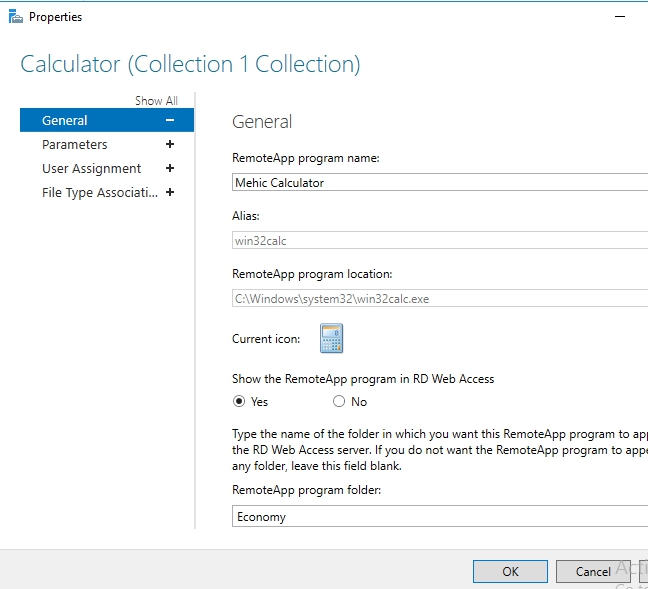Click the RemoteApp program name field
The width and height of the screenshot is (648, 589).
pyautogui.click(x=440, y=182)
